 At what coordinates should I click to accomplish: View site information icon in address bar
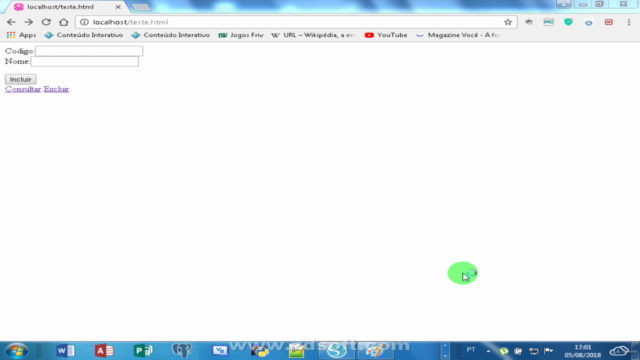84,22
